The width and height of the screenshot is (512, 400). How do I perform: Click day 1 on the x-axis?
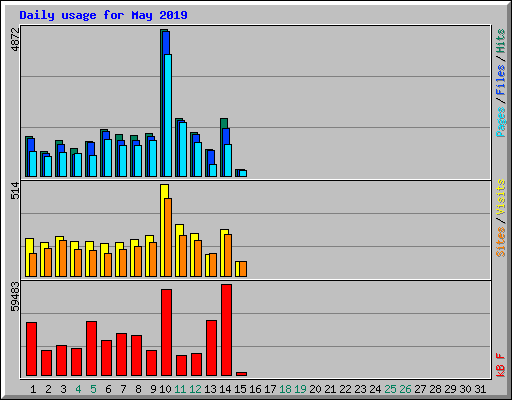33,389
